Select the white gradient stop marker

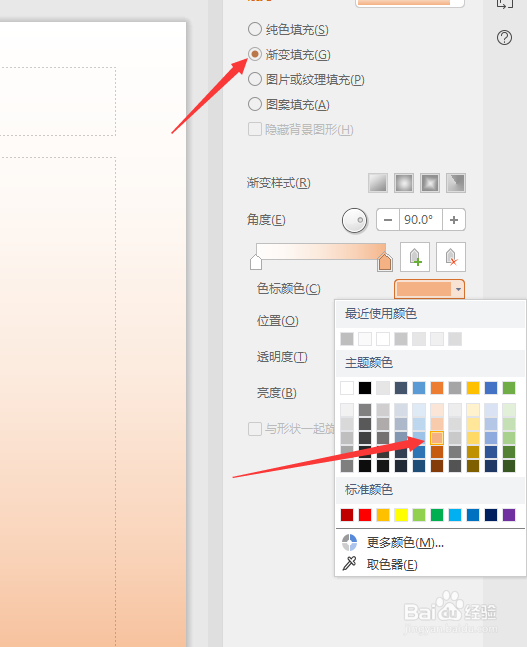[x=256, y=262]
